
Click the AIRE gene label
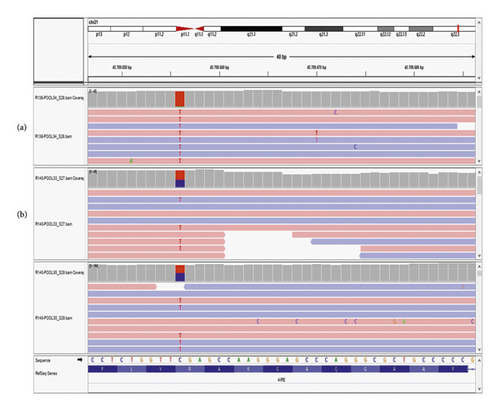point(281,380)
